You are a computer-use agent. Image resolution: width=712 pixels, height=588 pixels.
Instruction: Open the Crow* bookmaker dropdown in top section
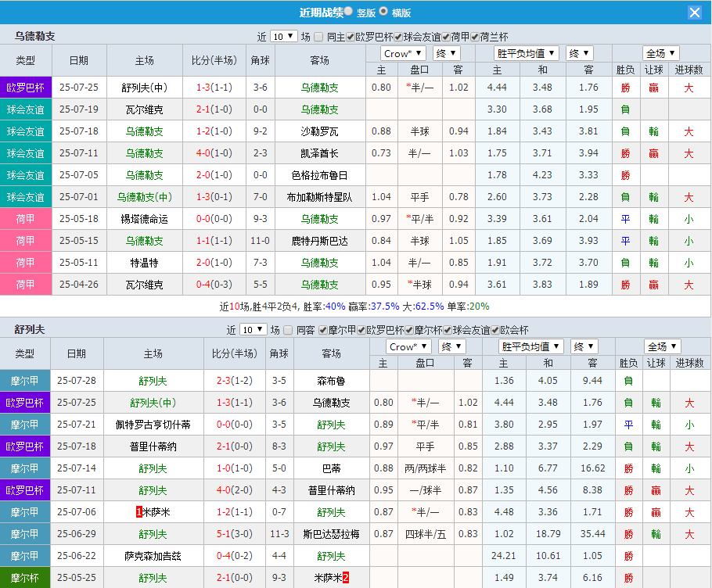[401, 53]
